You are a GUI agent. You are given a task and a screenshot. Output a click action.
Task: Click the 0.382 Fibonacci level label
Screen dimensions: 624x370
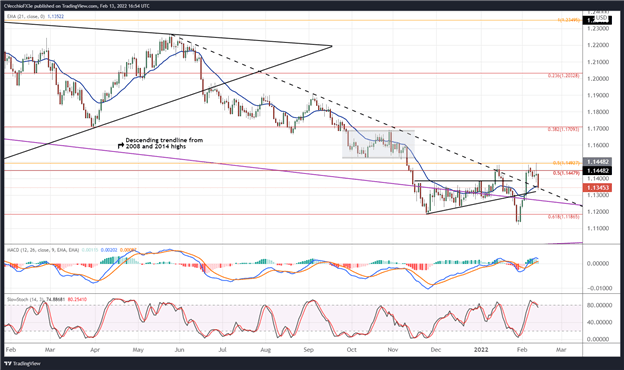(564, 129)
